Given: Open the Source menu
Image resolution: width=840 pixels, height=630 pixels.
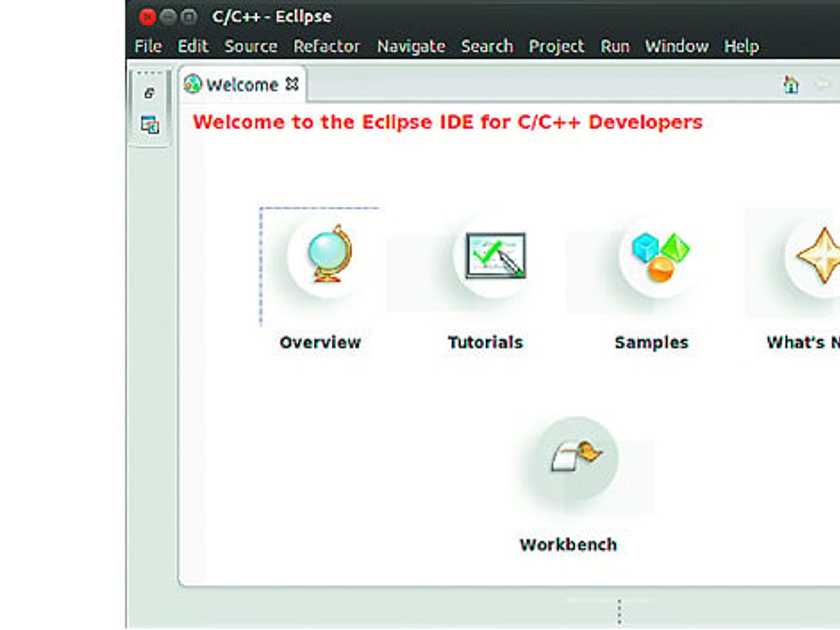Looking at the screenshot, I should click(x=251, y=46).
